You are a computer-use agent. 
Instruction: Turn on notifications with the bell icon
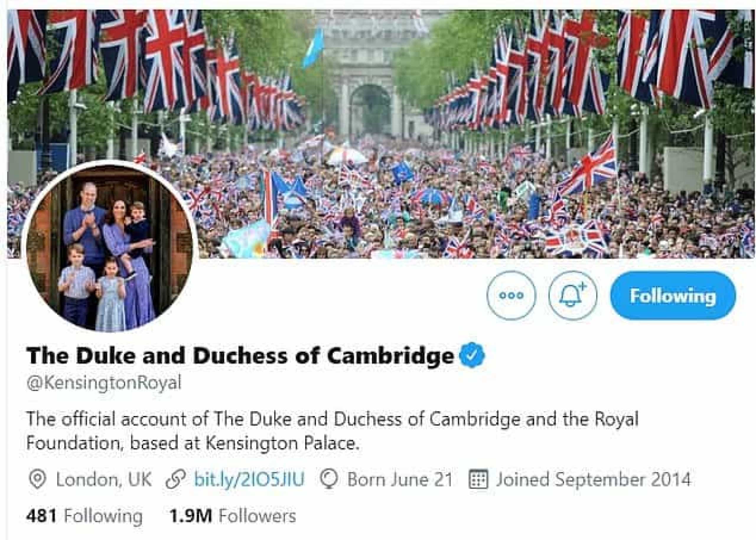(572, 296)
